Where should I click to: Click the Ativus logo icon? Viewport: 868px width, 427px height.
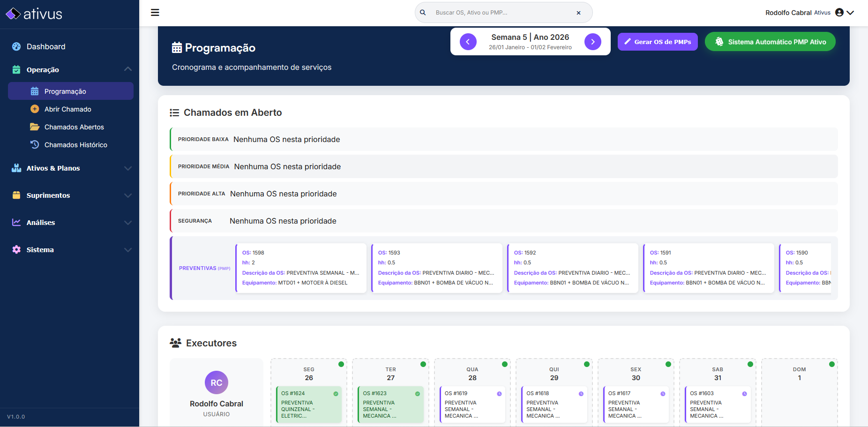coord(13,14)
